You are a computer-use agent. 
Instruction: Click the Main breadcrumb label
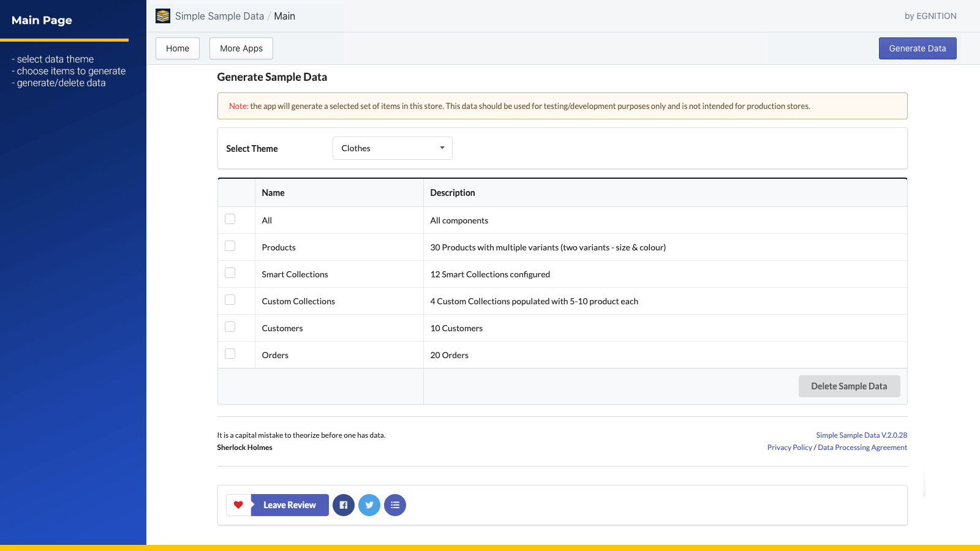click(284, 16)
